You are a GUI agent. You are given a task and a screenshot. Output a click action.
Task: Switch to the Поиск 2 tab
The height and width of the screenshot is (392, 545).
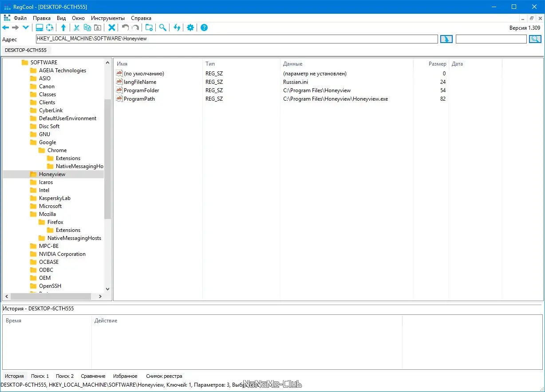(x=65, y=376)
